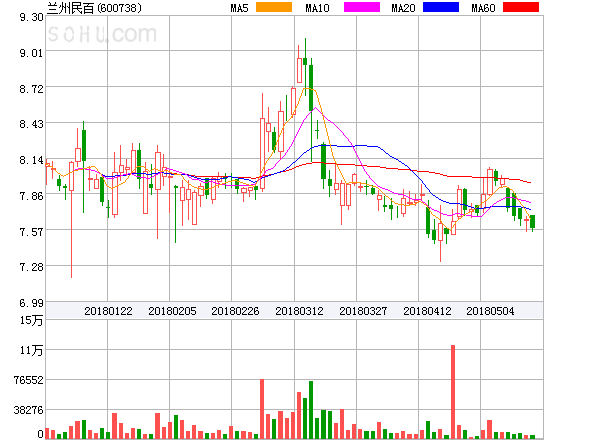Click the 7.86 price axis label
600x440 pixels.
(x=31, y=196)
